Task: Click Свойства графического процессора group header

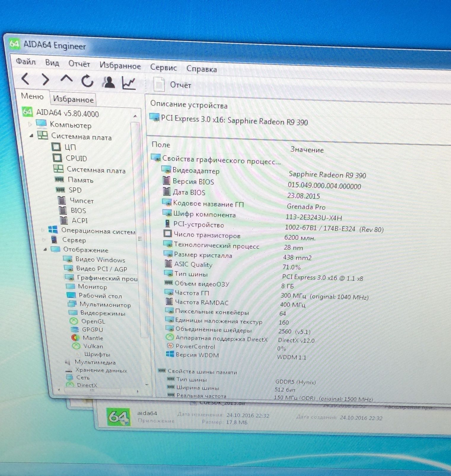Action: coord(216,160)
